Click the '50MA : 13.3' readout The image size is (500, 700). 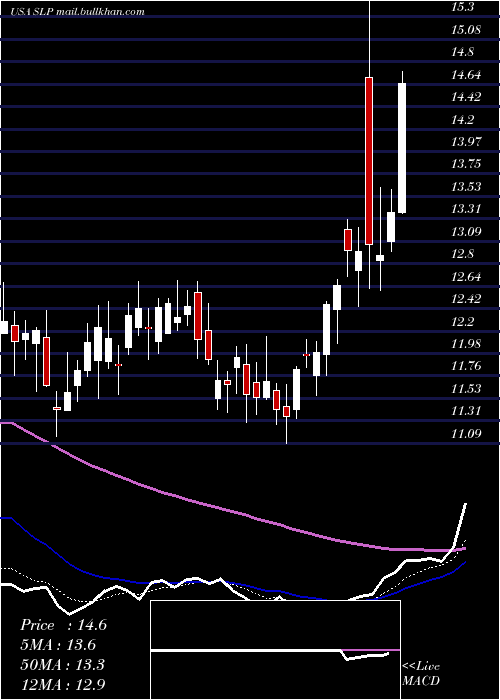click(62, 664)
